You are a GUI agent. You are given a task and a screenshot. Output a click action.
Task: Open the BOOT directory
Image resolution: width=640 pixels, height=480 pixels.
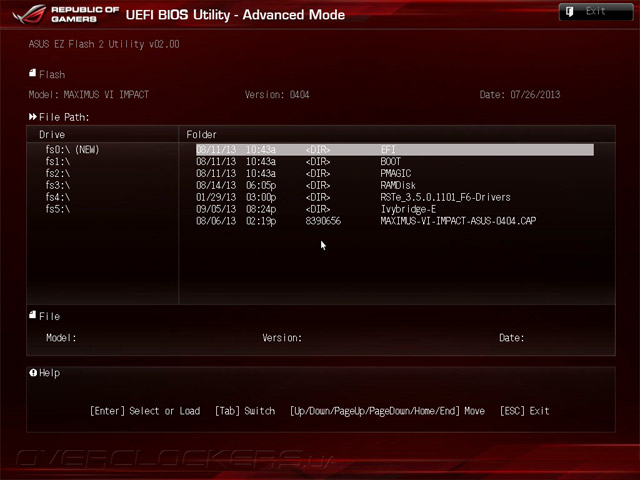click(x=390, y=162)
